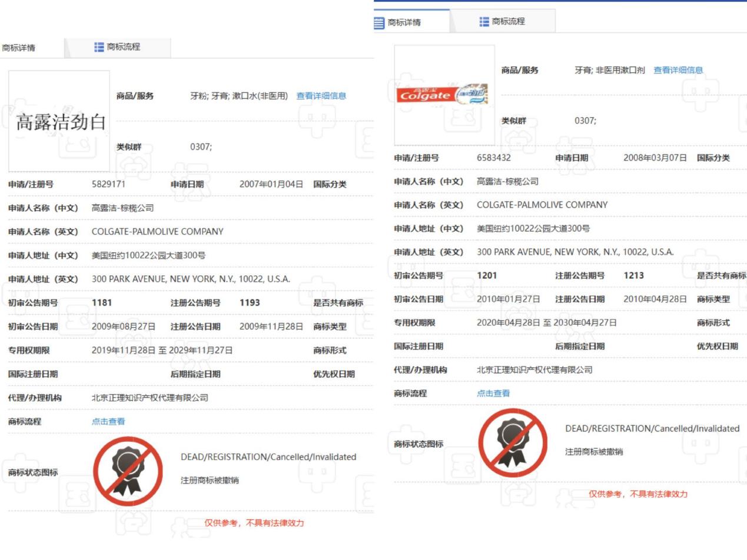Select left panel address 美国纽约10022公园大道300号
This screenshot has height=560, width=747.
[x=148, y=255]
